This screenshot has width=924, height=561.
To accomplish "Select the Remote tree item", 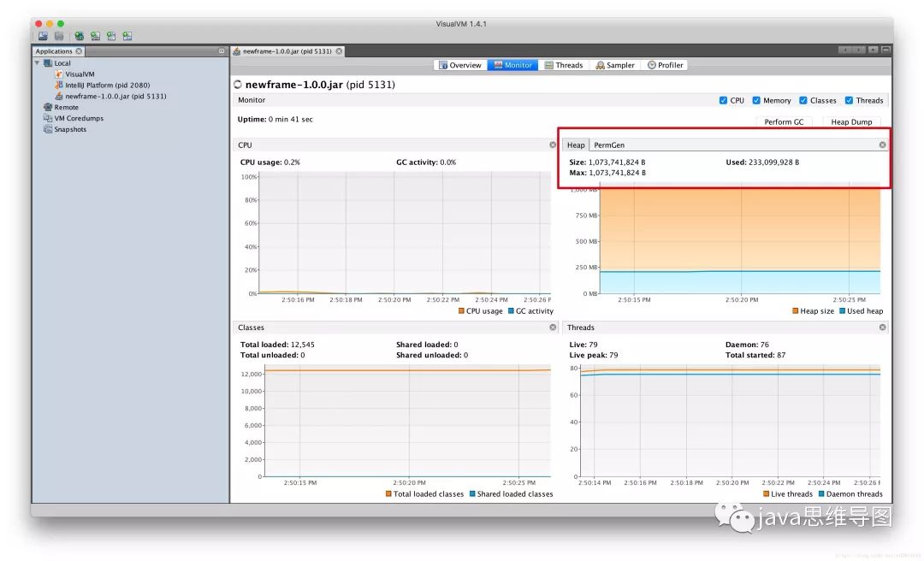I will 66,107.
